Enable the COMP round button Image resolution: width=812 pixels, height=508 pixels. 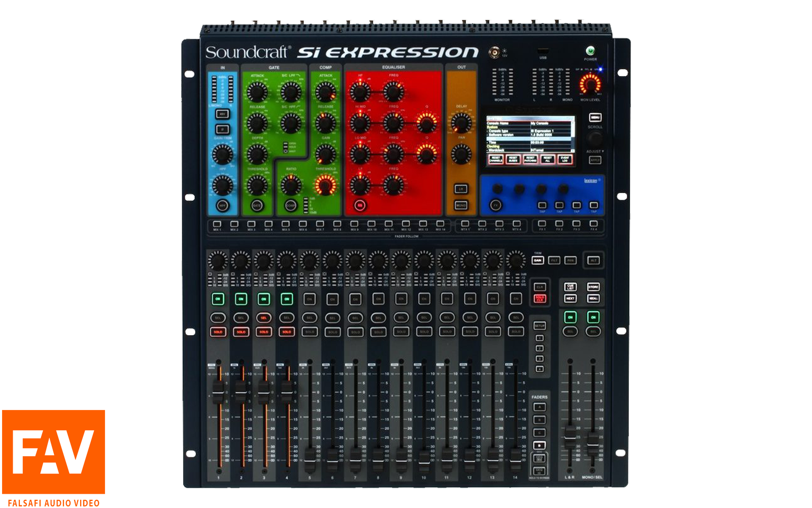tap(290, 205)
